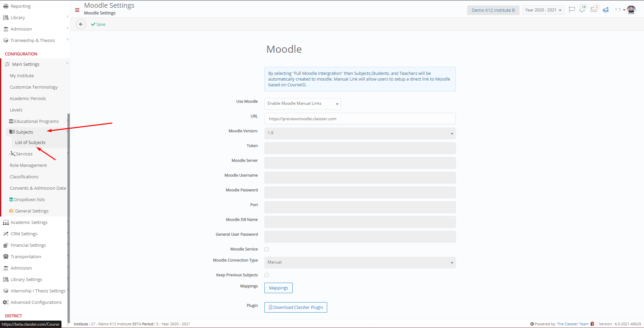The image size is (644, 328).
Task: Open the messages envelope icon
Action: 594,9
